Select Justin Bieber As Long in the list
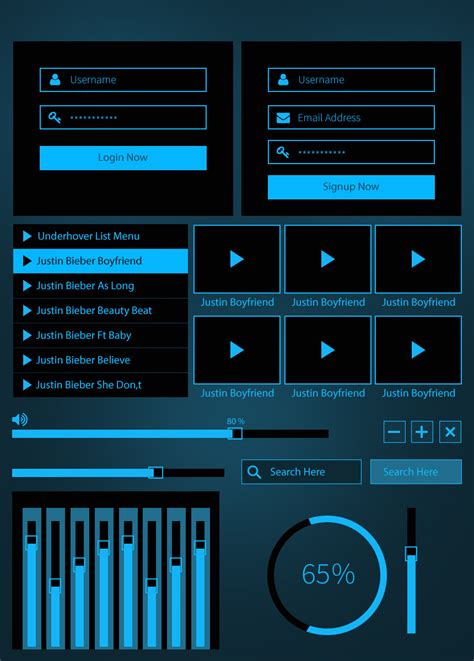 click(100, 286)
